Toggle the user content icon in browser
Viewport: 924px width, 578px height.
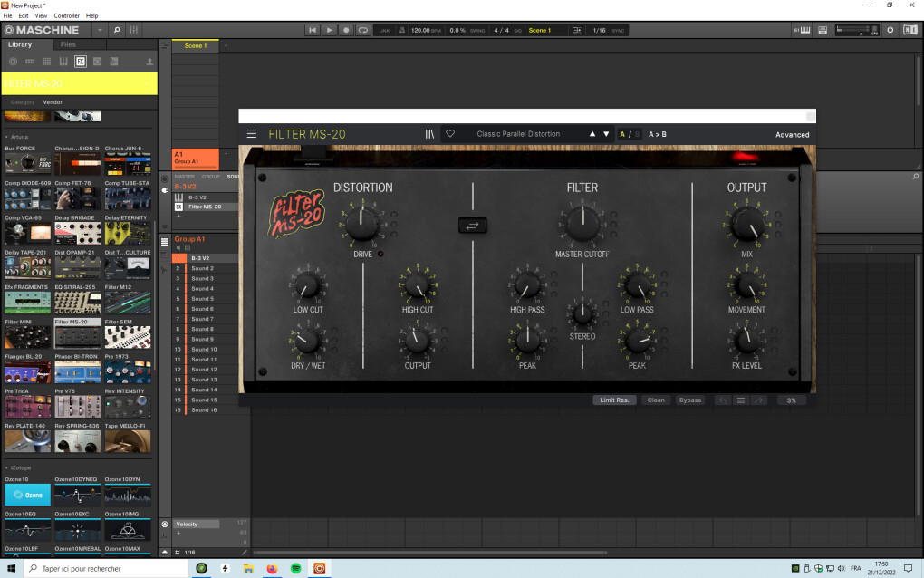[x=149, y=62]
